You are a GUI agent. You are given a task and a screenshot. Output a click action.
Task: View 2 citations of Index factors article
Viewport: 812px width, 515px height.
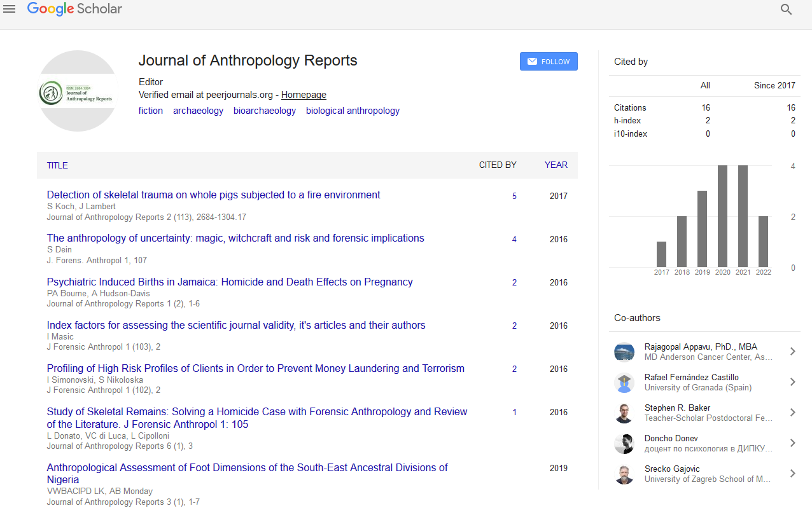[x=514, y=326]
